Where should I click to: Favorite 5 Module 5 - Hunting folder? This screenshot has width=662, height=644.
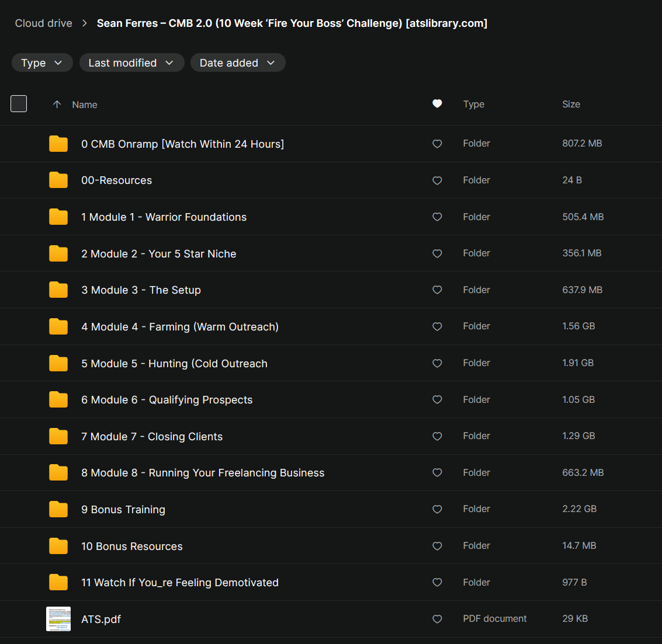point(437,363)
